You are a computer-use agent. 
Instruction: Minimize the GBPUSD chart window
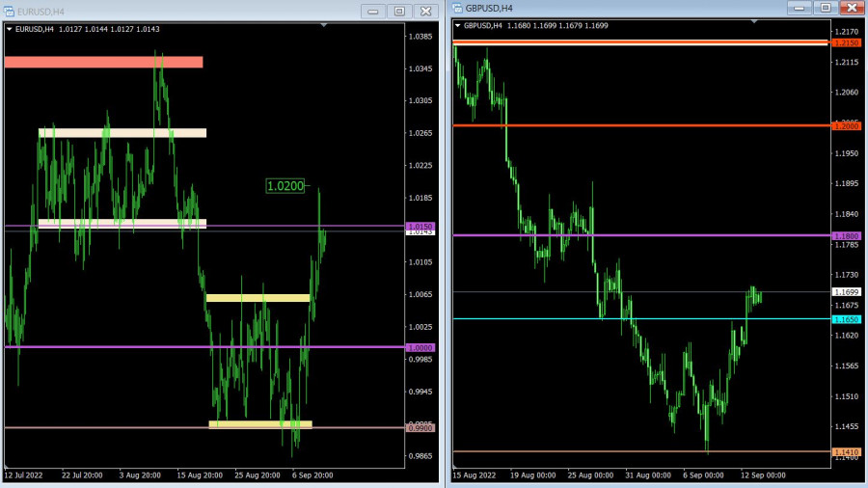[799, 8]
